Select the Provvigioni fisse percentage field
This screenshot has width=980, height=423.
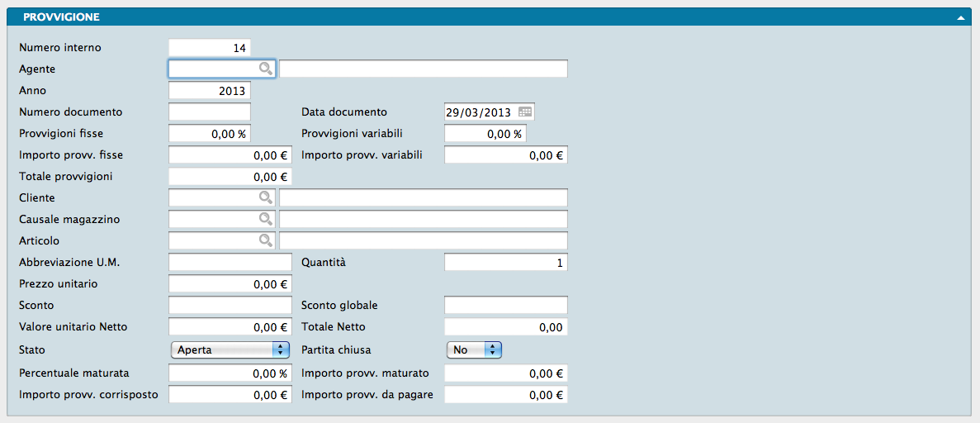(209, 134)
